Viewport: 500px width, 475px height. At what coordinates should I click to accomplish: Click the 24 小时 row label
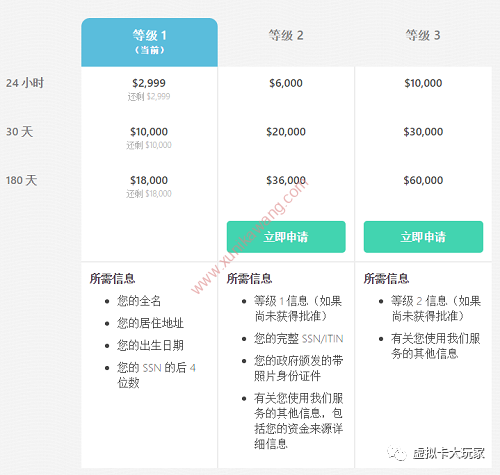[25, 83]
